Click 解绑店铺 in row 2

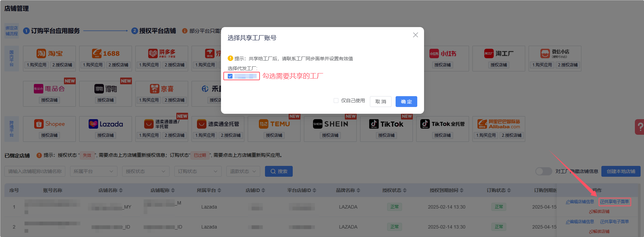click(599, 232)
